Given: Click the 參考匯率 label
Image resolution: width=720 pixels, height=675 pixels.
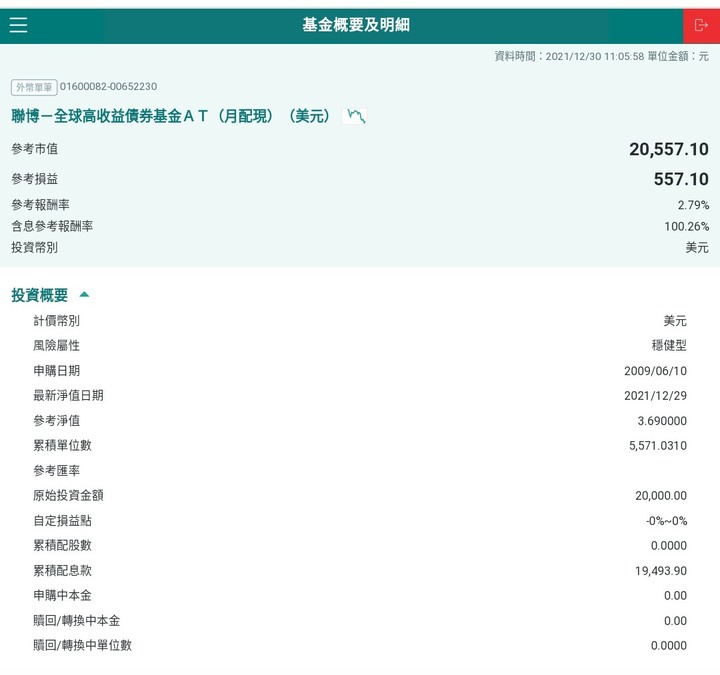Looking at the screenshot, I should point(56,470).
